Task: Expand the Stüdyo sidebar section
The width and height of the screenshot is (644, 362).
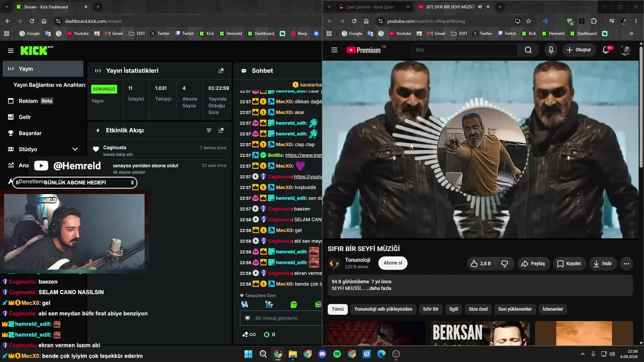Action: tap(75, 149)
